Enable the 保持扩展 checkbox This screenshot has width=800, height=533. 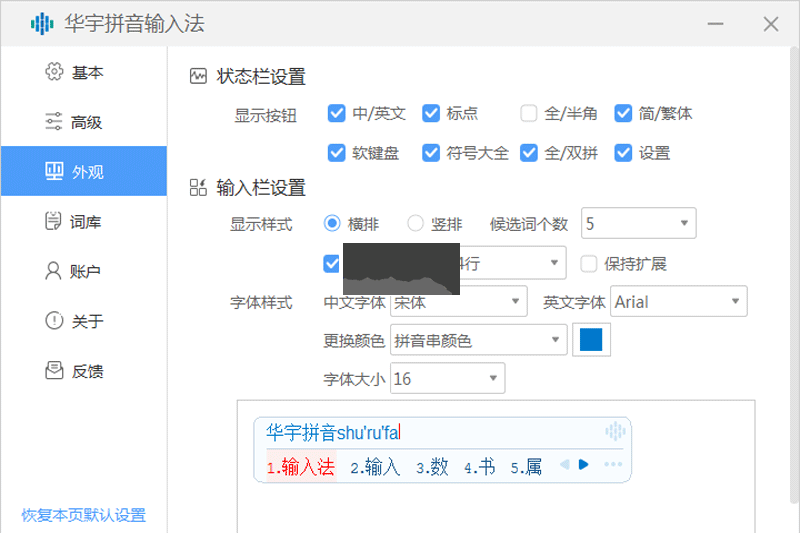588,264
